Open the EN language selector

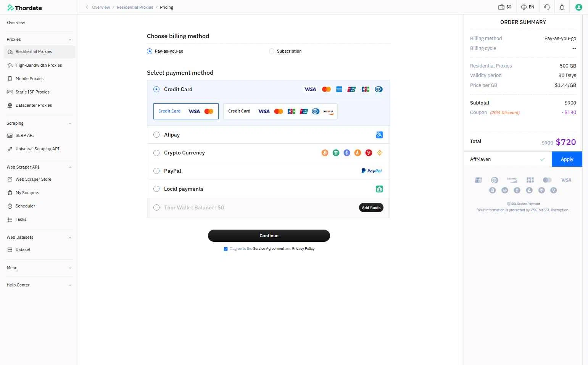click(528, 7)
